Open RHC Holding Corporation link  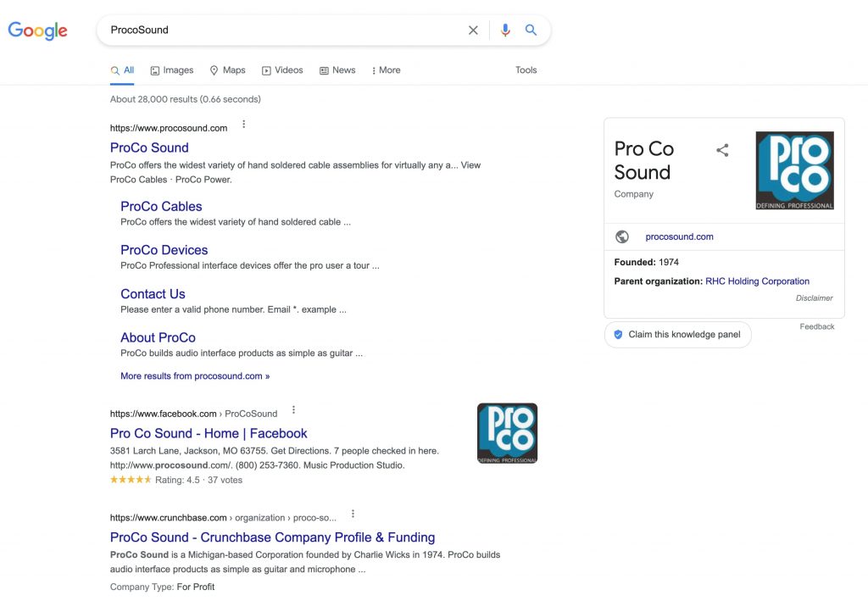[x=757, y=281]
